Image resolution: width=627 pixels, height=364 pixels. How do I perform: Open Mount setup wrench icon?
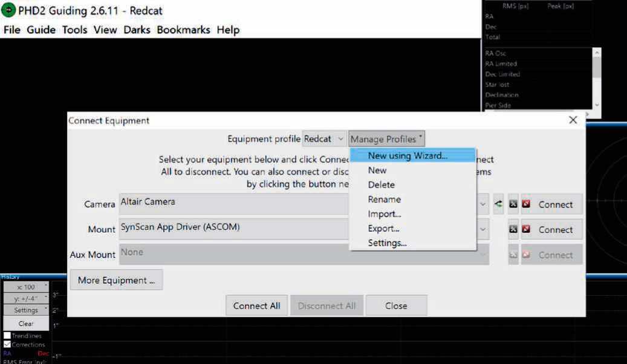tap(513, 229)
